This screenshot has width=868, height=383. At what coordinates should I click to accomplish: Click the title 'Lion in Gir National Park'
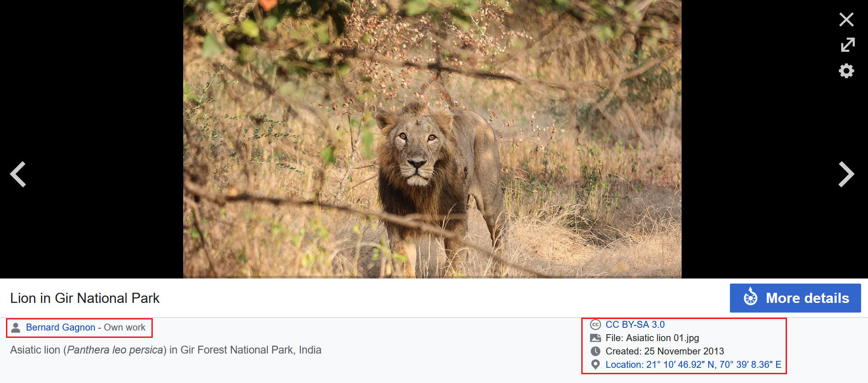[85, 298]
